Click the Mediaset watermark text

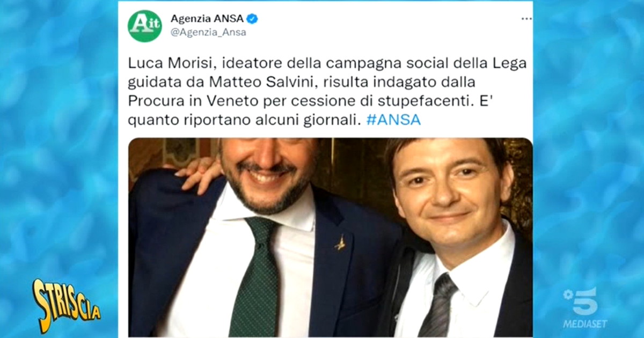pos(584,324)
